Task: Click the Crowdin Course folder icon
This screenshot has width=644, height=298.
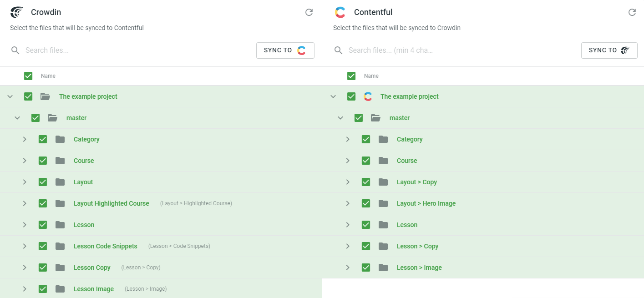Action: click(60, 161)
